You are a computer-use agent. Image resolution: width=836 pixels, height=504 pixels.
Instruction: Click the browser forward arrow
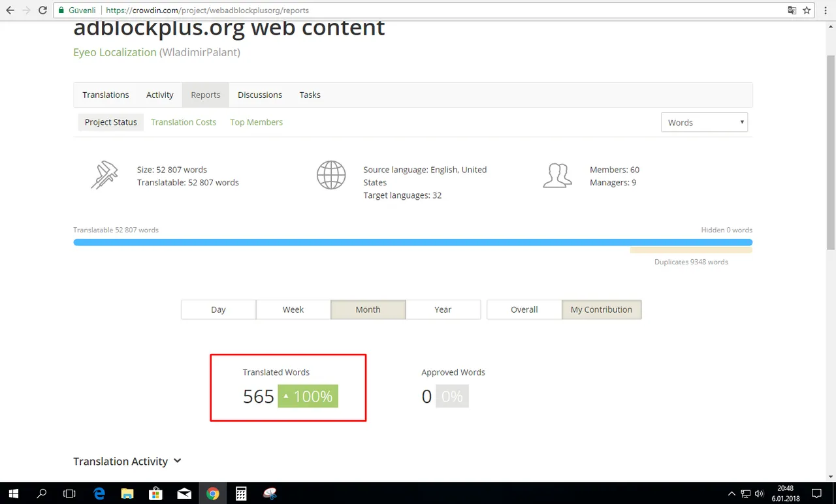point(26,10)
